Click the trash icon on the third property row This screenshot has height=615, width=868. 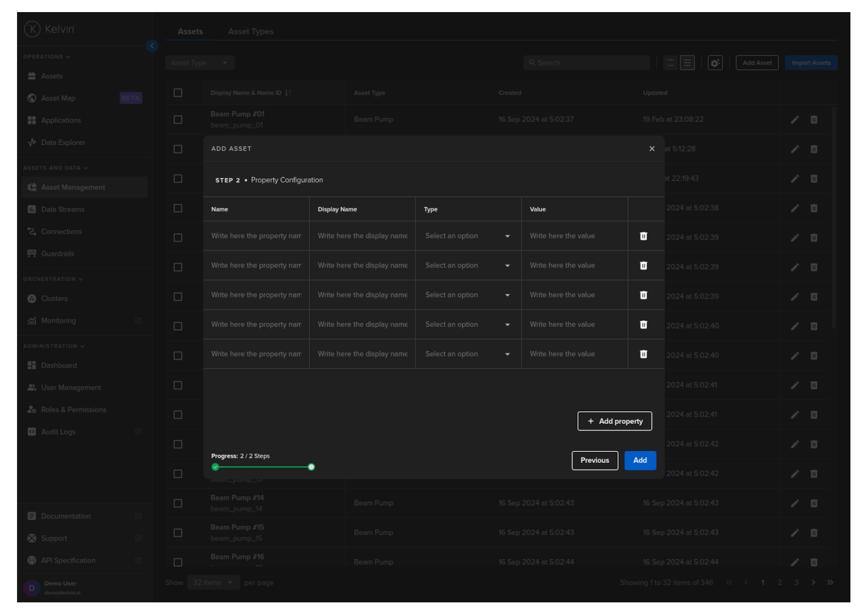point(643,295)
